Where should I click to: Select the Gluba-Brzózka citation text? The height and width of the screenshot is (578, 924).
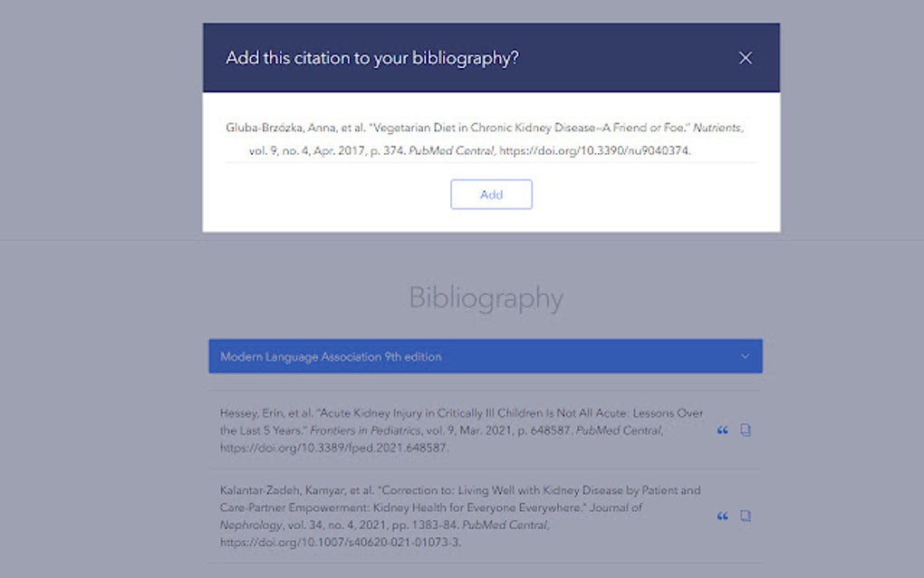click(x=485, y=139)
